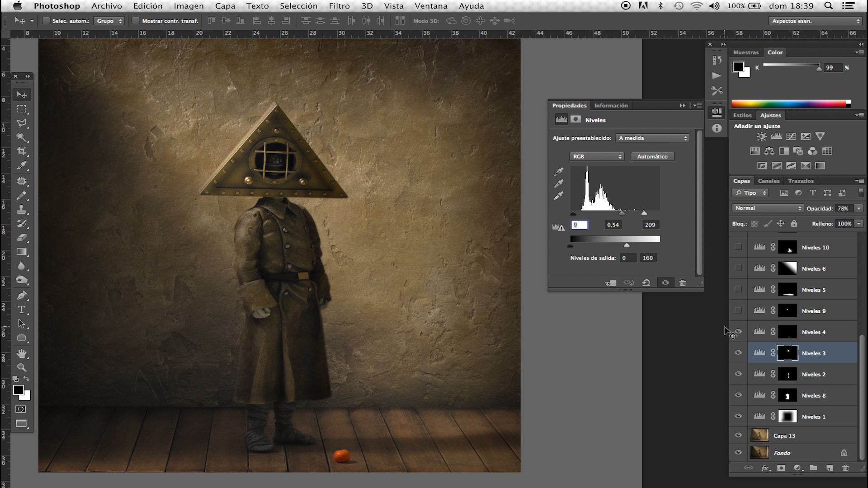The width and height of the screenshot is (868, 488).
Task: Enable Mostrar contr. transf. checkbox
Action: 135,21
